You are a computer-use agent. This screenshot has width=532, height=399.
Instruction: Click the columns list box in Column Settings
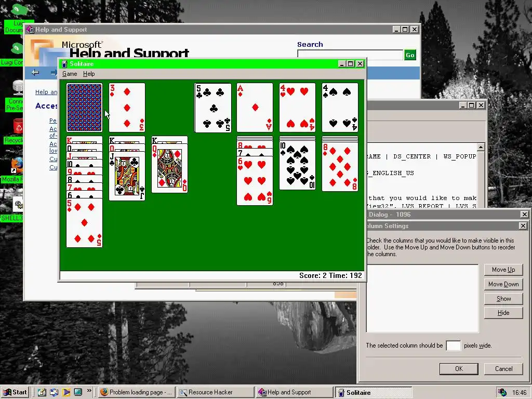422,298
